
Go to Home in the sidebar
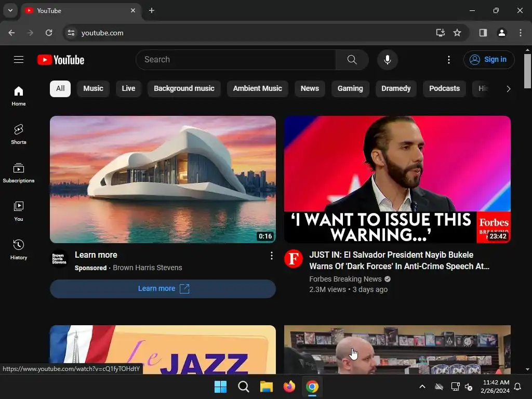pos(19,96)
